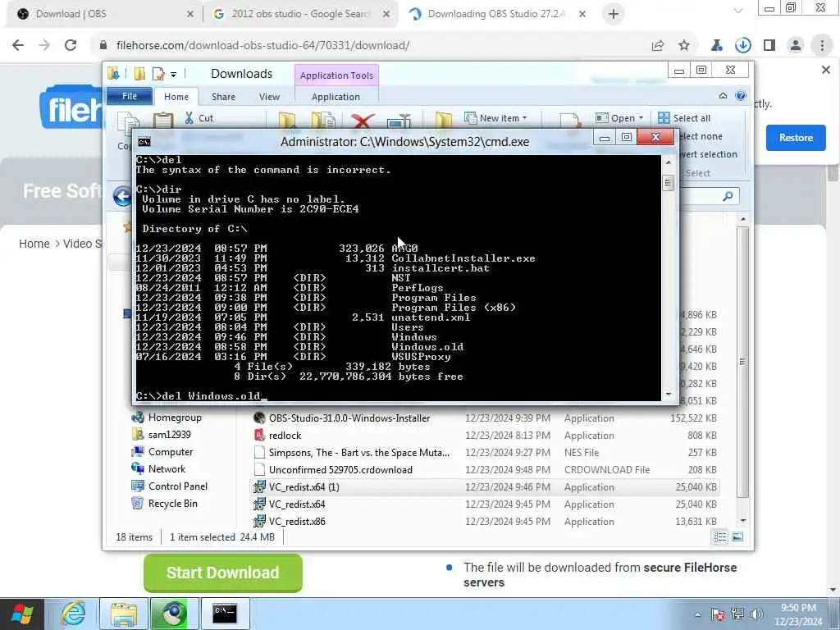Click the Chrome taskbar icon

[x=174, y=614]
